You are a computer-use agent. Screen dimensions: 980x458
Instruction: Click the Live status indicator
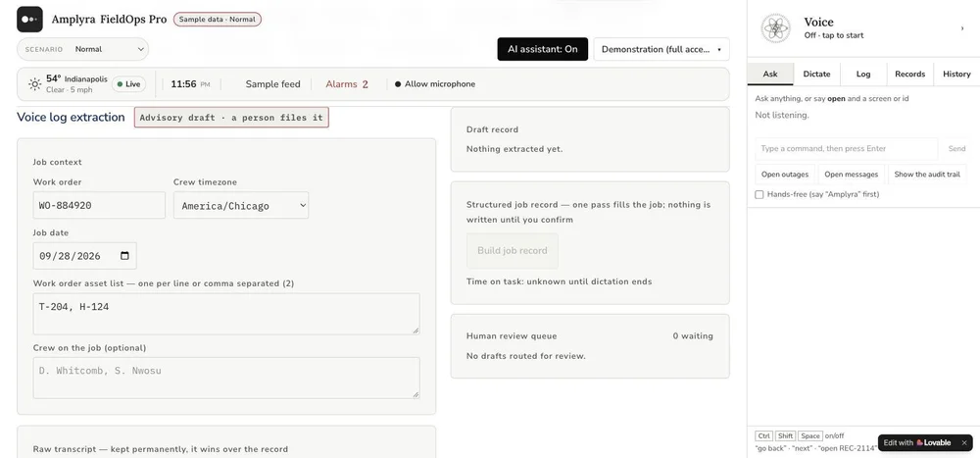coord(128,83)
